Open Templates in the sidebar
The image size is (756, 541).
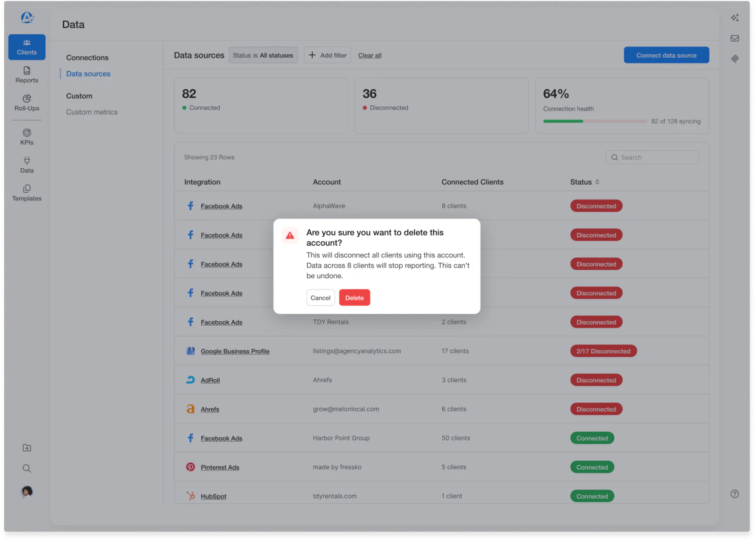coord(27,193)
